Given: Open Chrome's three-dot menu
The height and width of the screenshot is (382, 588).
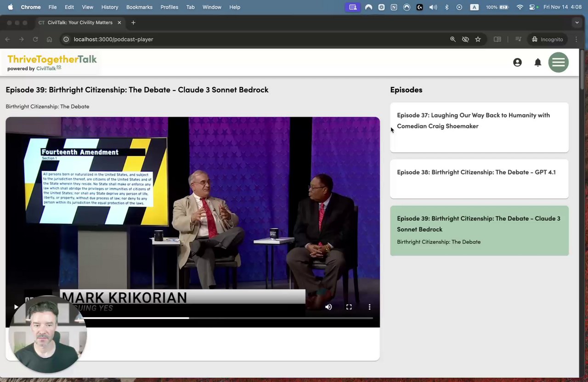Looking at the screenshot, I should (577, 40).
